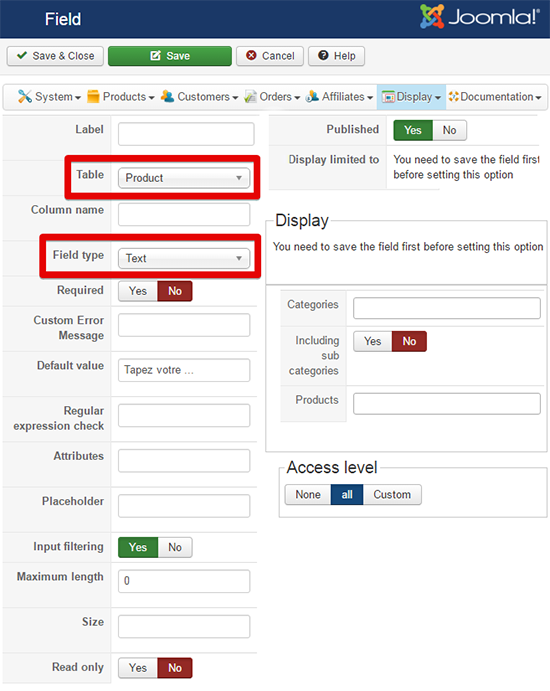Click the Categories input field
Screen dimensions: 550x691
point(447,308)
